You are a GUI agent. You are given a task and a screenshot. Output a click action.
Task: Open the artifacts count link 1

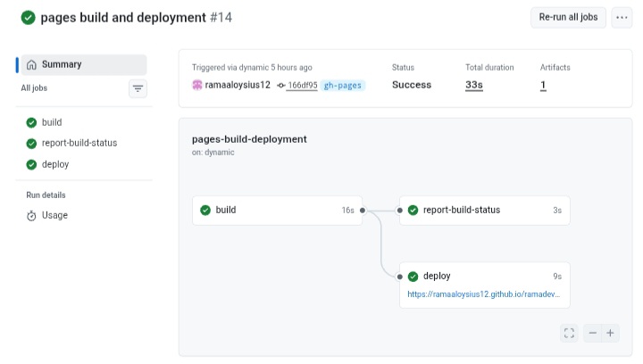543,85
